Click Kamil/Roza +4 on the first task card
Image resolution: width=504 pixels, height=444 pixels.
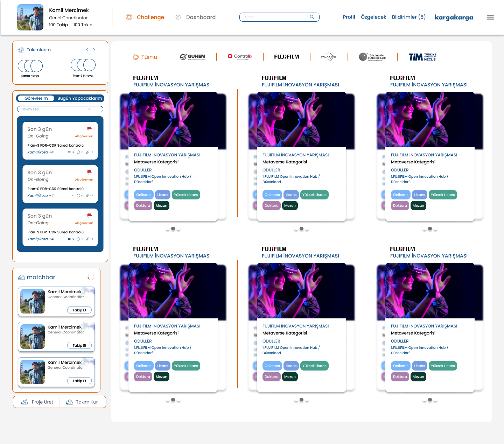coord(41,152)
